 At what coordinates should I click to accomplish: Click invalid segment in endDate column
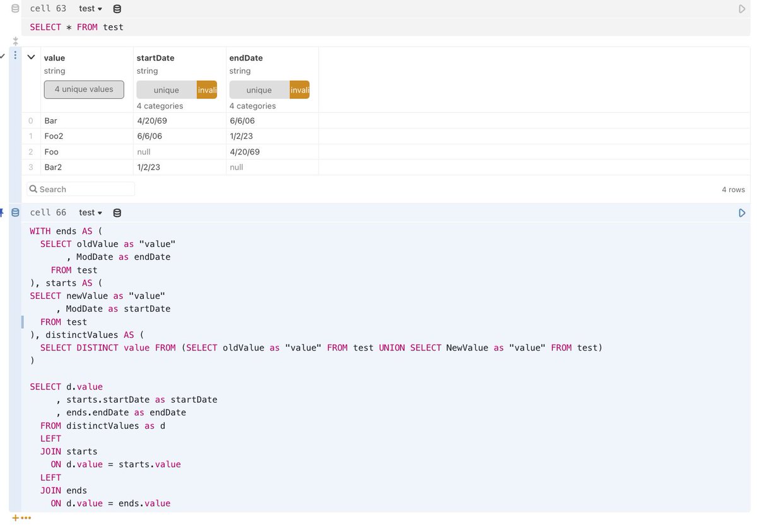(300, 90)
